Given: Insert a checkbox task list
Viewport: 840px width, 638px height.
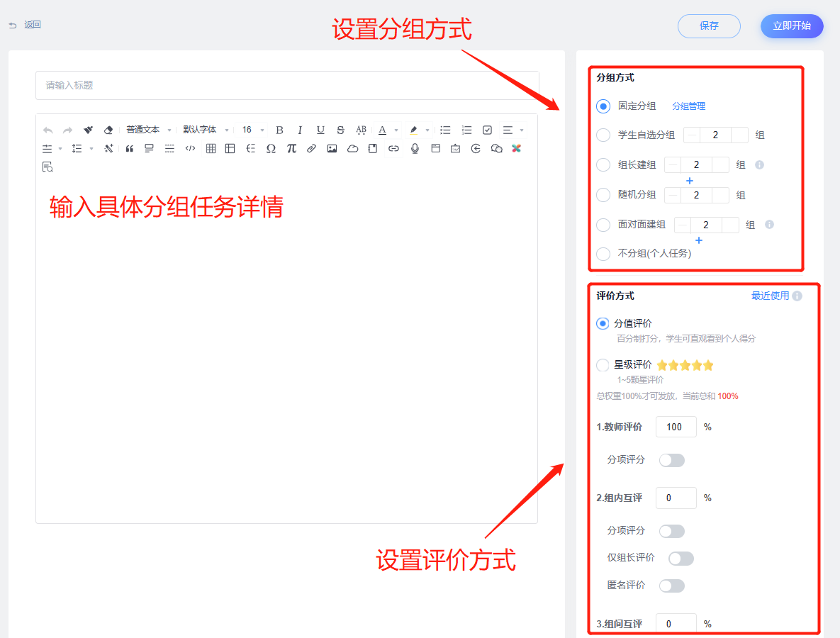Looking at the screenshot, I should pyautogui.click(x=487, y=130).
